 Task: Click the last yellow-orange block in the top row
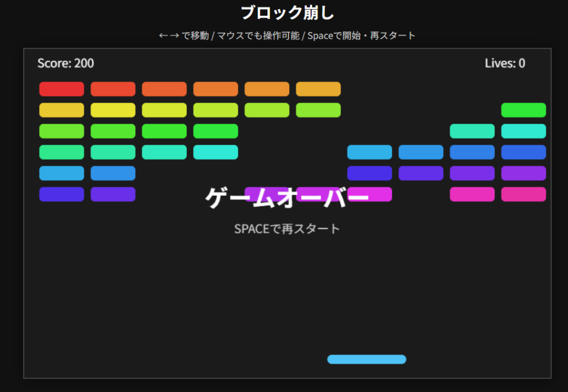tap(318, 89)
